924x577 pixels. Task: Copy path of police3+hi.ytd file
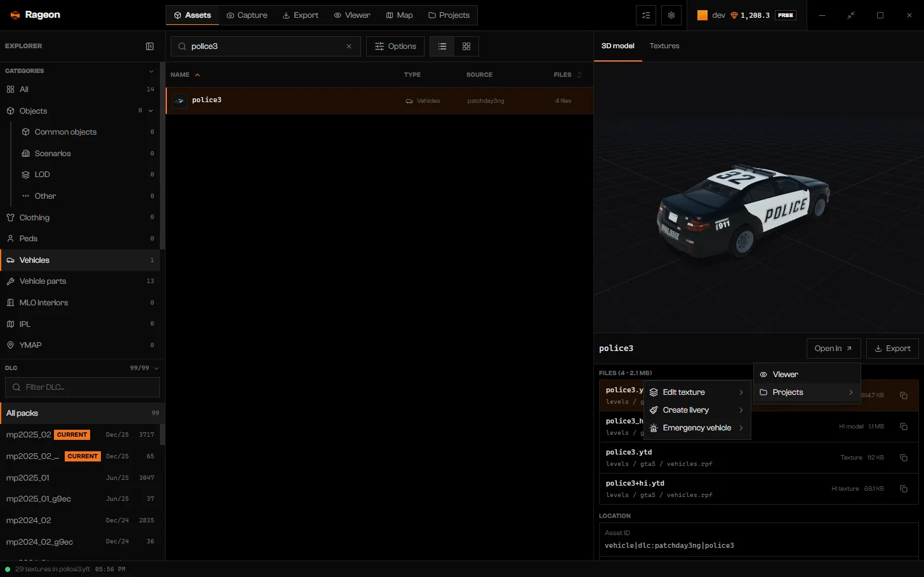pos(904,489)
